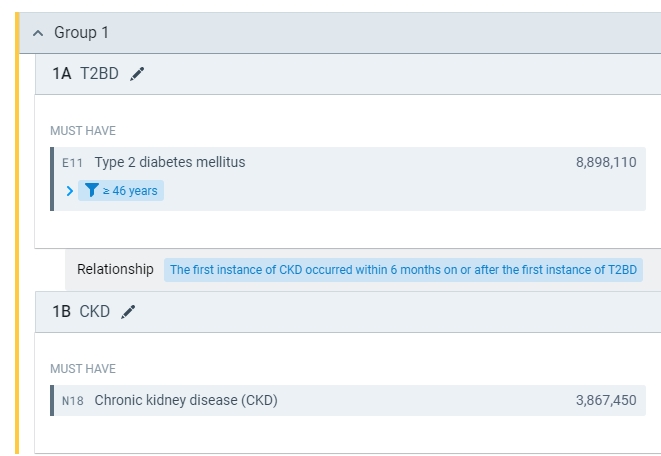Open the ≥ 46 years age filter
The width and height of the screenshot is (661, 456).
click(x=129, y=191)
